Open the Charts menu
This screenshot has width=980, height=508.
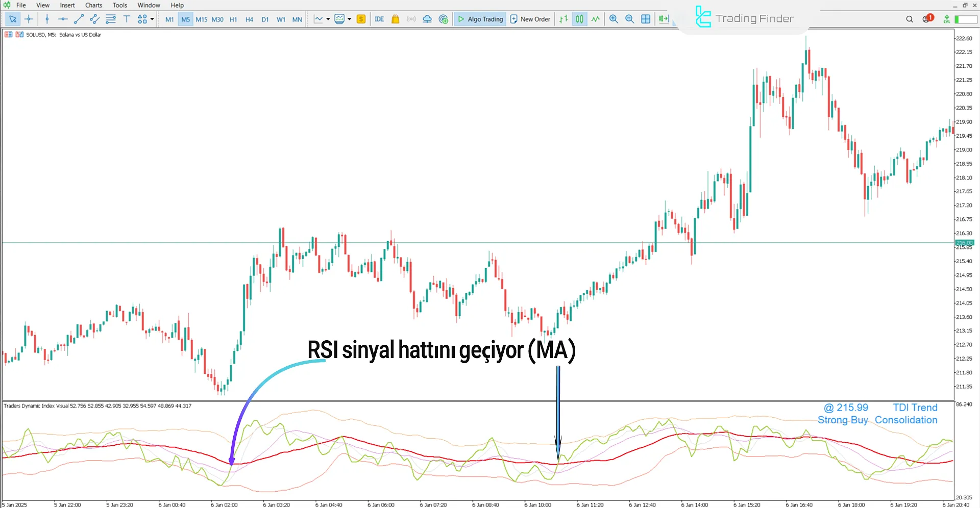coord(93,5)
